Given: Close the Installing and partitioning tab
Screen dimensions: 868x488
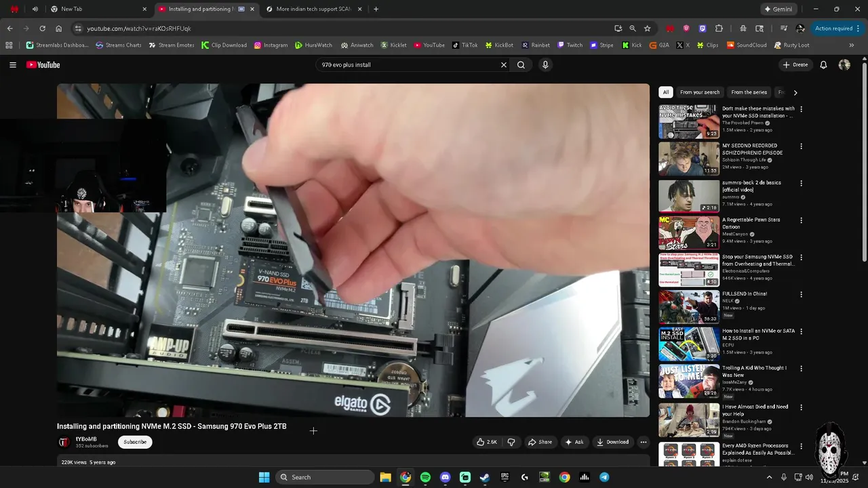Looking at the screenshot, I should [x=253, y=9].
